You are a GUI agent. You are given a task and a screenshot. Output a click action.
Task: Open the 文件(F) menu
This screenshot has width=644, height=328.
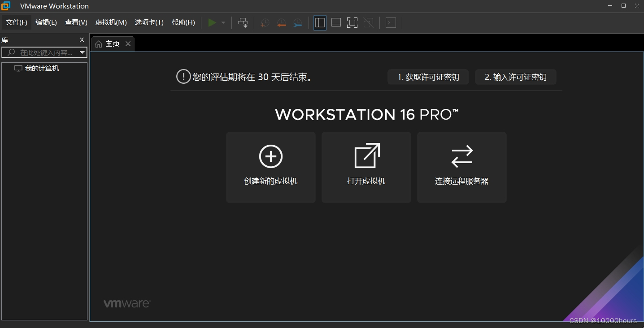coord(17,22)
